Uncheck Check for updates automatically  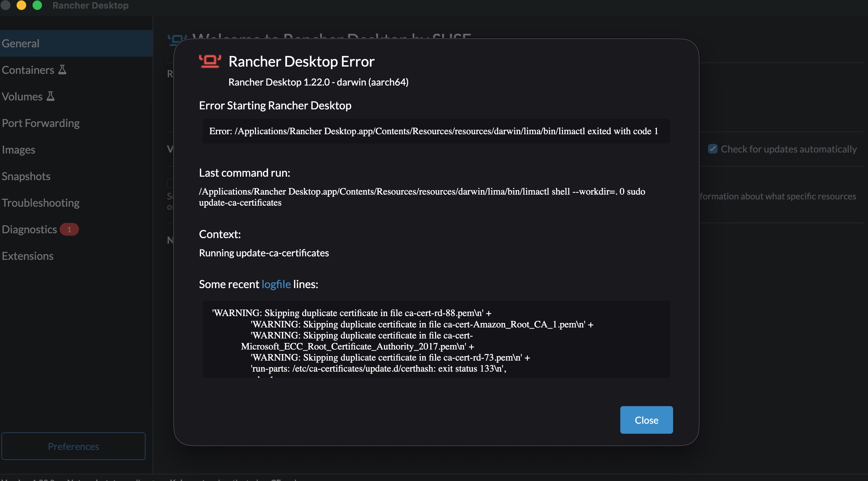[713, 148]
